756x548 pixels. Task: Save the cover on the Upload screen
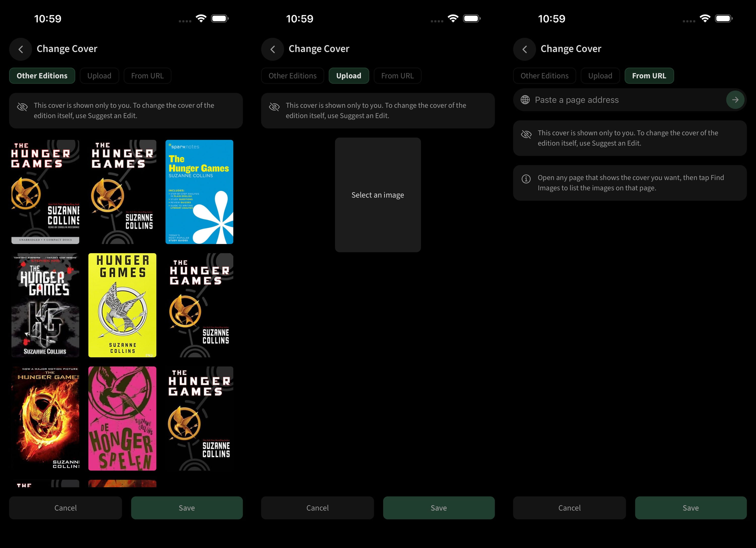click(x=439, y=508)
